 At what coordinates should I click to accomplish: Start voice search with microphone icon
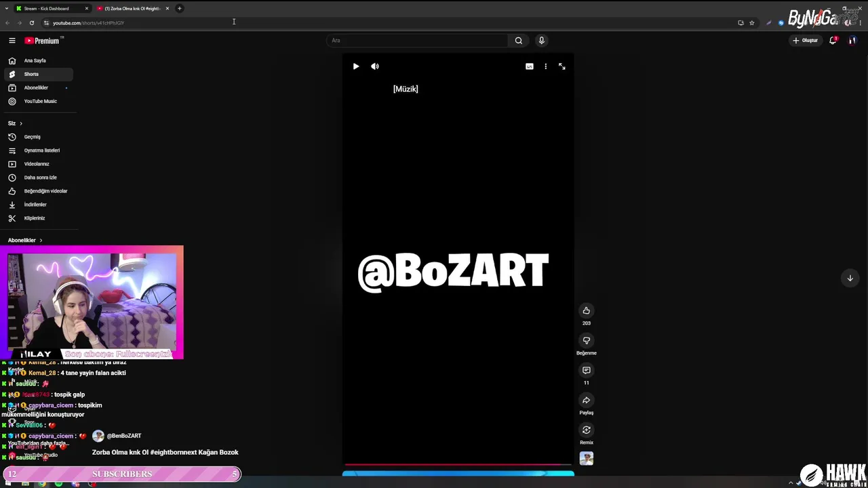coord(541,41)
